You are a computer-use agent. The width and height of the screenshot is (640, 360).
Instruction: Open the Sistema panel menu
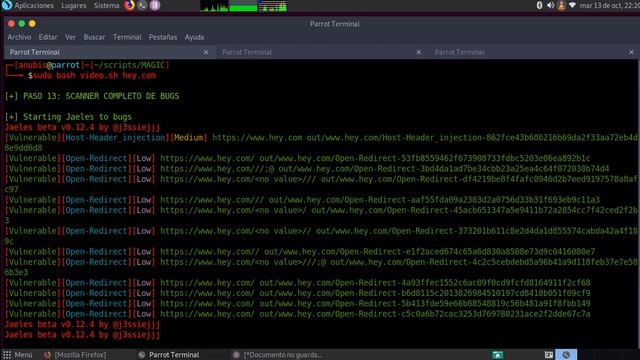point(106,5)
